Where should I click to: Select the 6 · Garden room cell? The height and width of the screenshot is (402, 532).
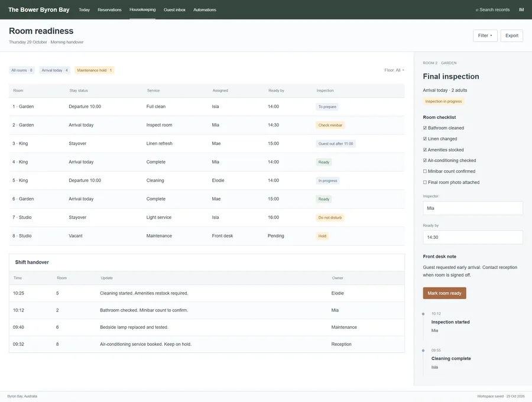coord(23,199)
